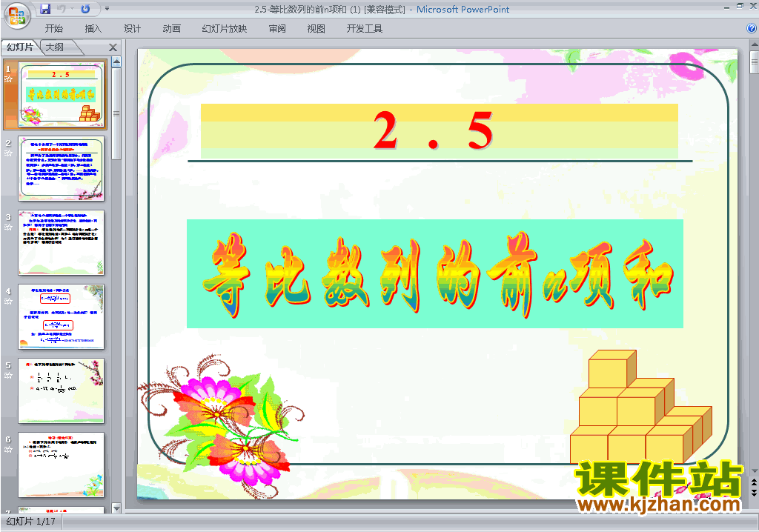Open the round Office button menu
Image resolution: width=759 pixels, height=532 pixels.
[x=17, y=16]
